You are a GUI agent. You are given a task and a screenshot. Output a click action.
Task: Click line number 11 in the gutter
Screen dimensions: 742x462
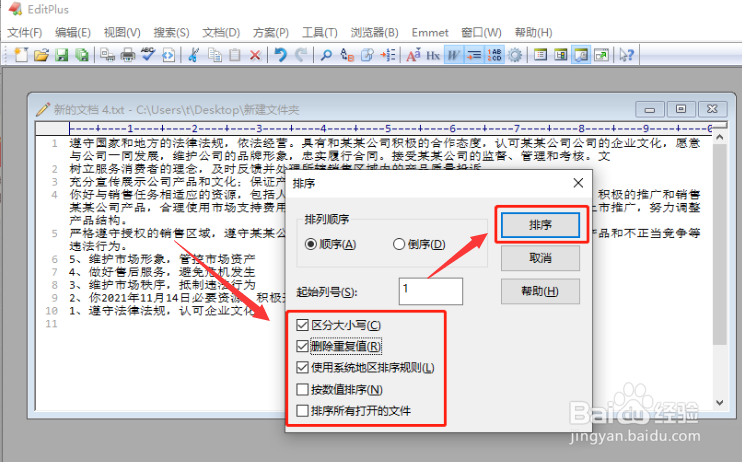(51, 324)
